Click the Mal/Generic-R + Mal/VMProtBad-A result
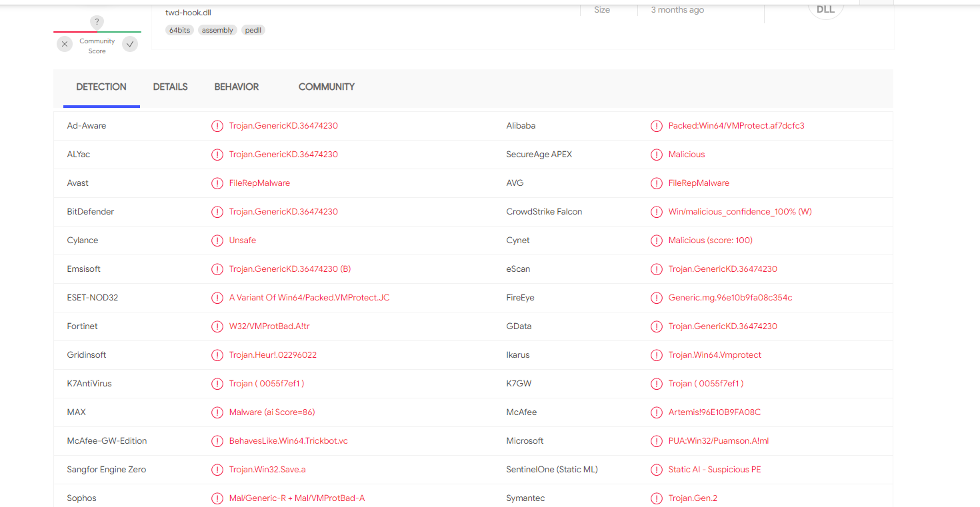Viewport: 980px width, 507px height. pos(297,498)
